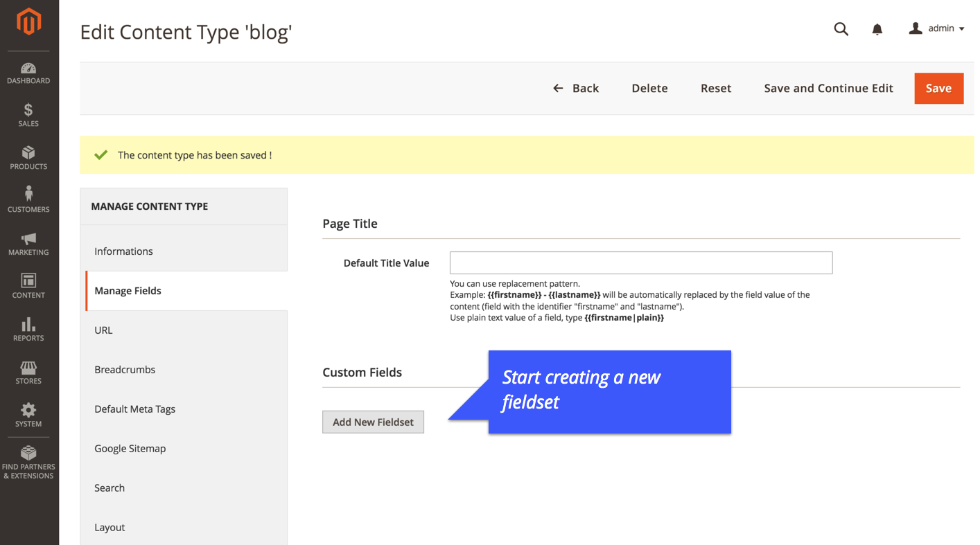
Task: Focus the Default Title Value field
Action: [641, 263]
